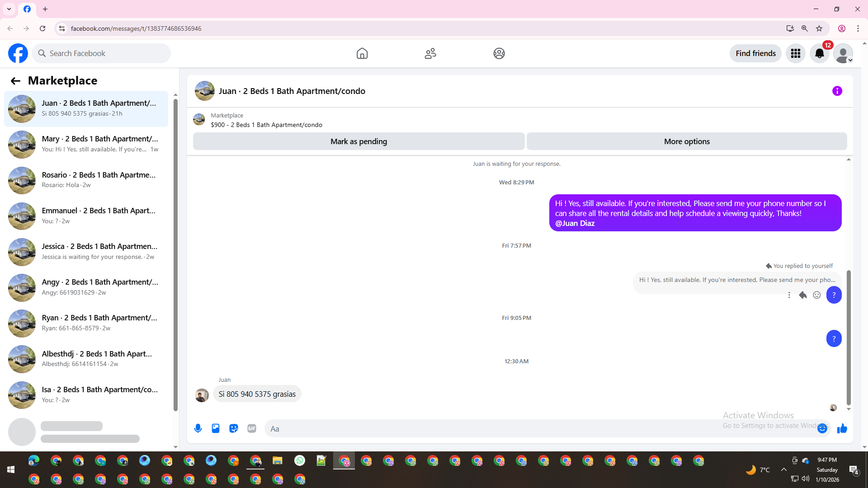React to message with the emoji icon
Image resolution: width=868 pixels, height=488 pixels.
click(817, 295)
